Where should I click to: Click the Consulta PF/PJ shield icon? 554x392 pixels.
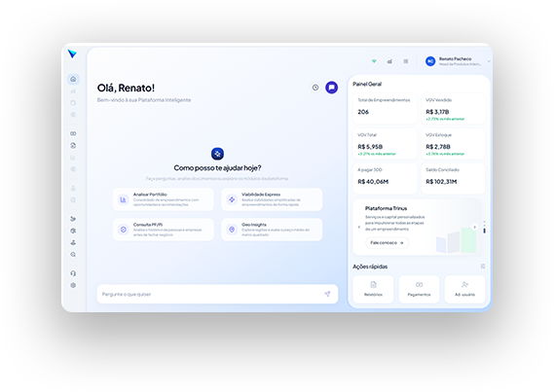coord(123,230)
